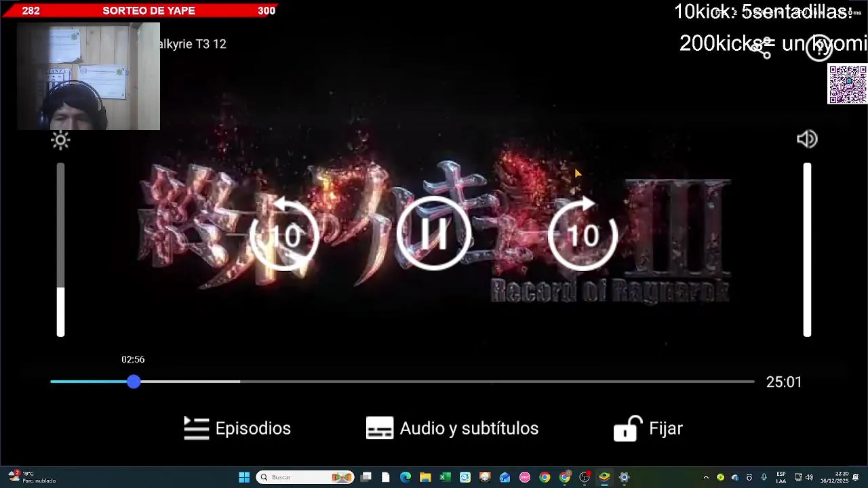Click the 25:01 duration label

point(784,382)
